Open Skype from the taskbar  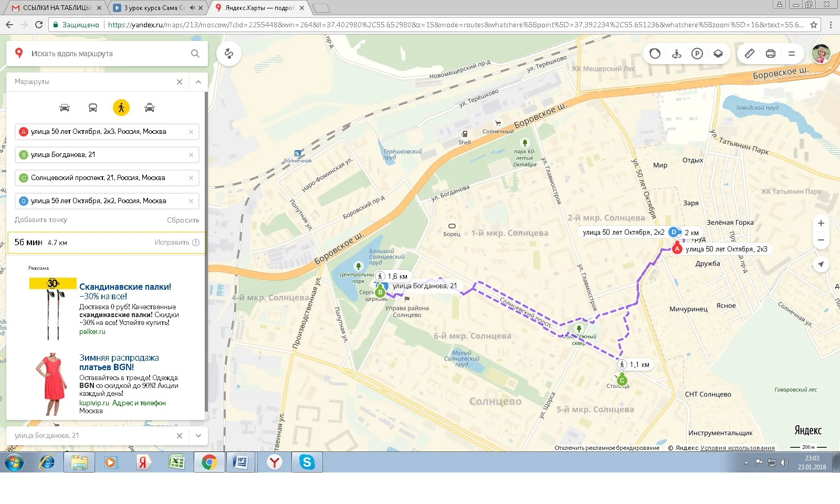coord(307,463)
